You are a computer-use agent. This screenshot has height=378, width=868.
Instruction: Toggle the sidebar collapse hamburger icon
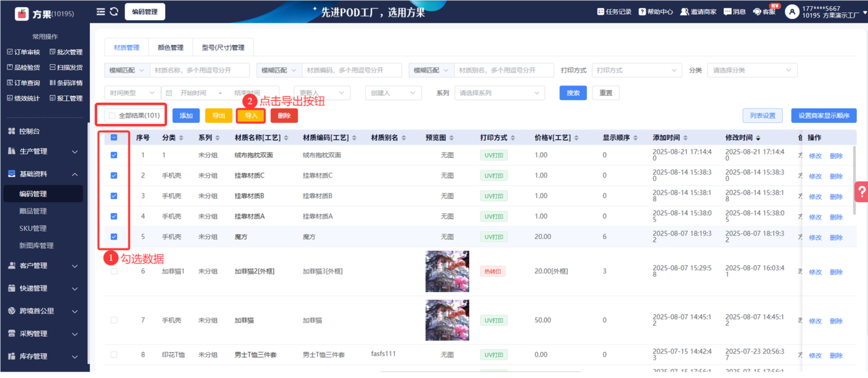[101, 11]
